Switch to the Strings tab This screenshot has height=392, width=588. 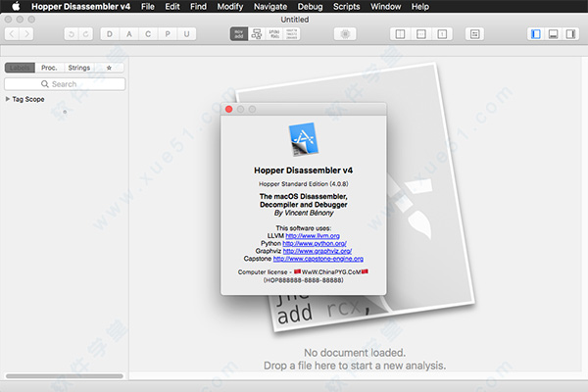[79, 68]
